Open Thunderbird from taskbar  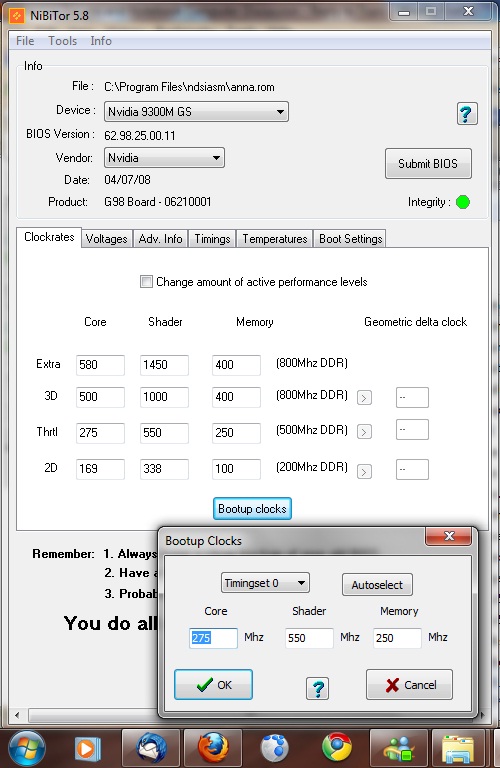(x=151, y=748)
